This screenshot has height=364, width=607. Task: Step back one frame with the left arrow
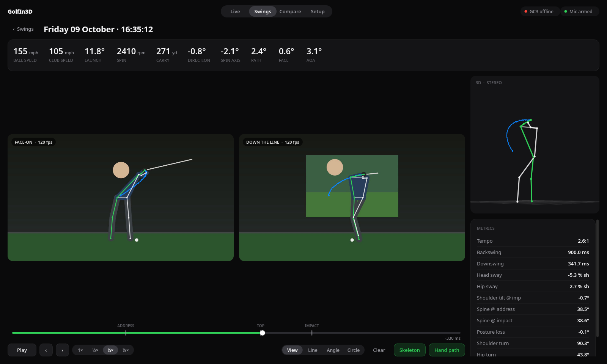46,350
